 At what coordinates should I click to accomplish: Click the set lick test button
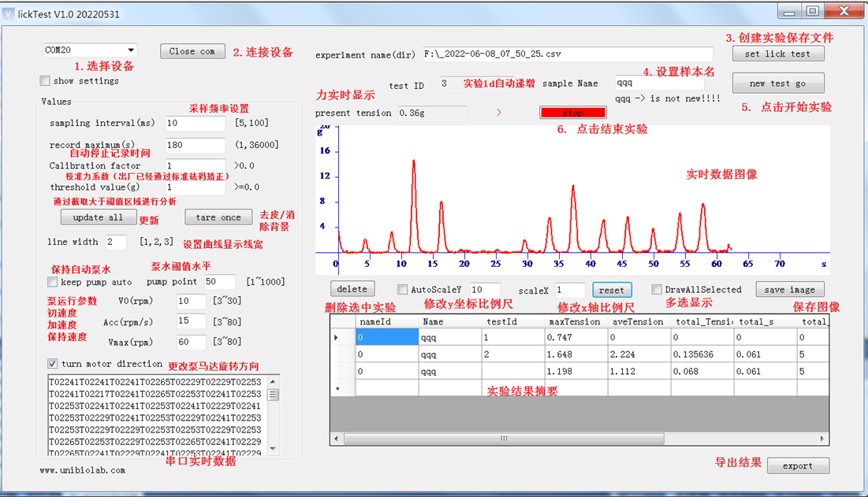pos(778,54)
